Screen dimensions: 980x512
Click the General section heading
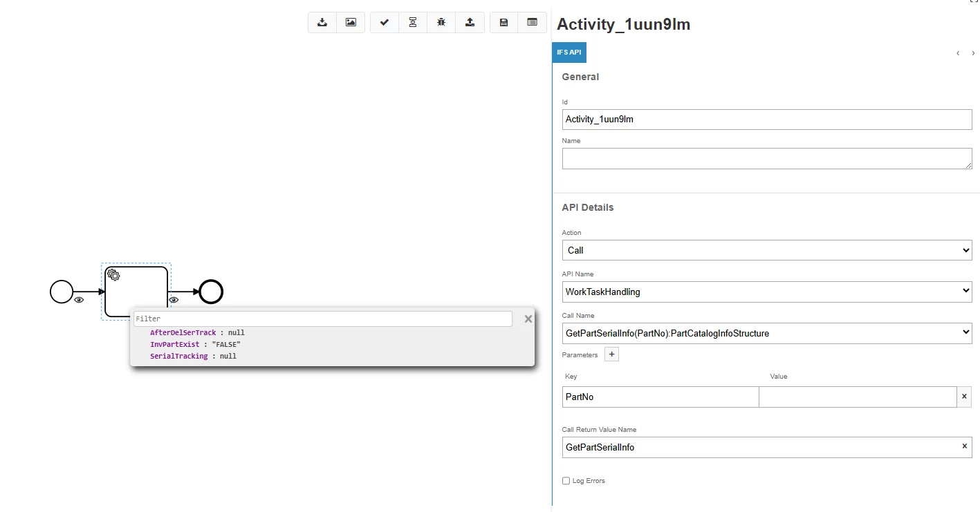click(580, 77)
